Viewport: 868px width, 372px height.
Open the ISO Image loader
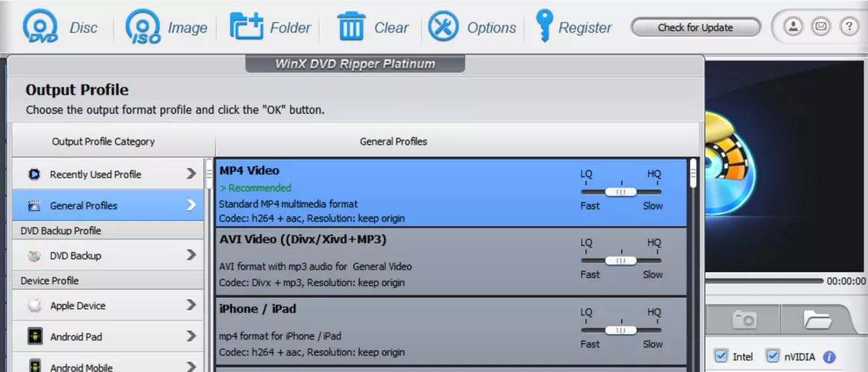click(x=142, y=28)
